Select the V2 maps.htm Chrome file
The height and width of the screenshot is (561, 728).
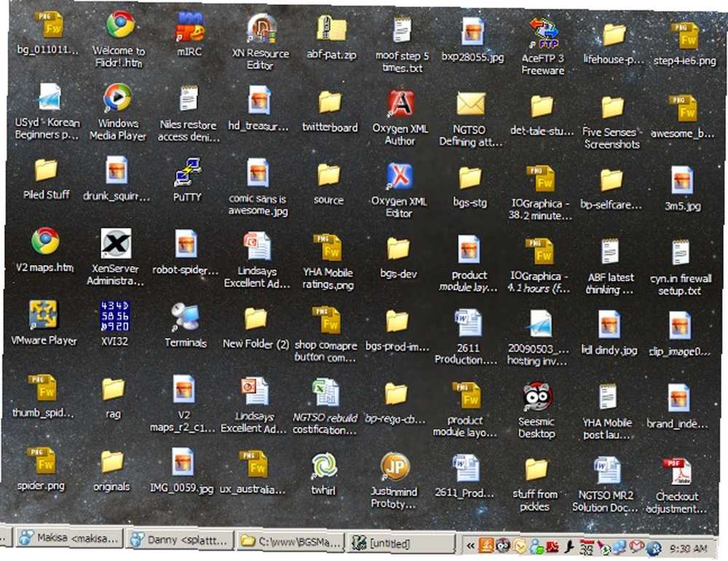(45, 241)
